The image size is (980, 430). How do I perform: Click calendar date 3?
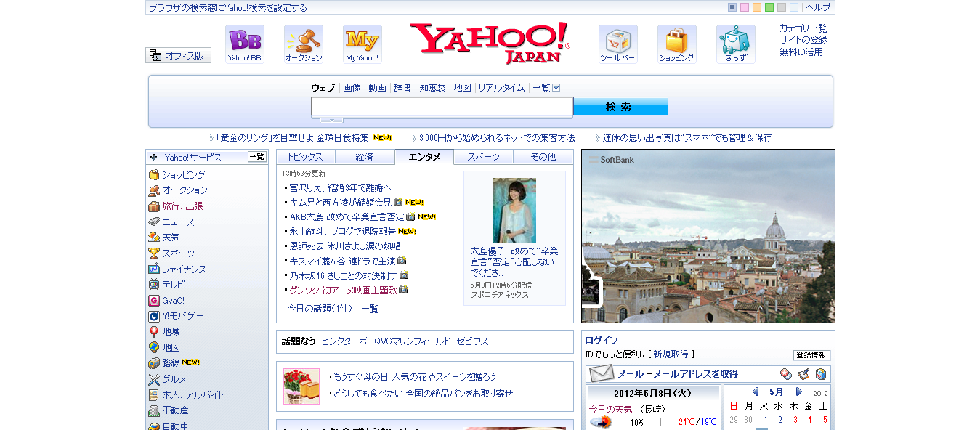pyautogui.click(x=795, y=420)
